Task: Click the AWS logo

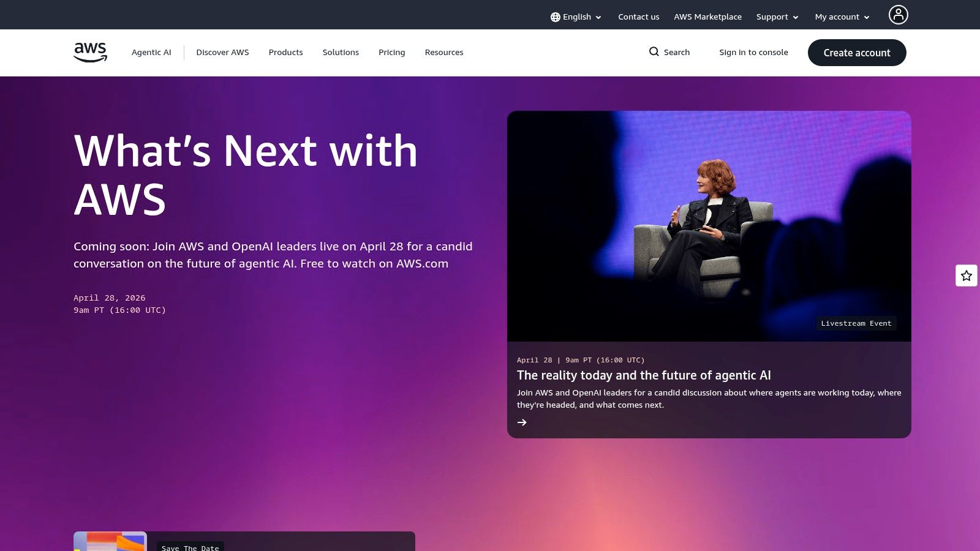Action: [x=90, y=52]
